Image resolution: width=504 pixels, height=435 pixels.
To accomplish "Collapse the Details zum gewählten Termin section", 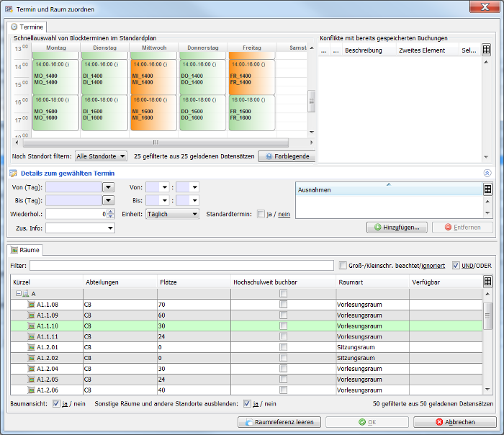I will point(487,174).
